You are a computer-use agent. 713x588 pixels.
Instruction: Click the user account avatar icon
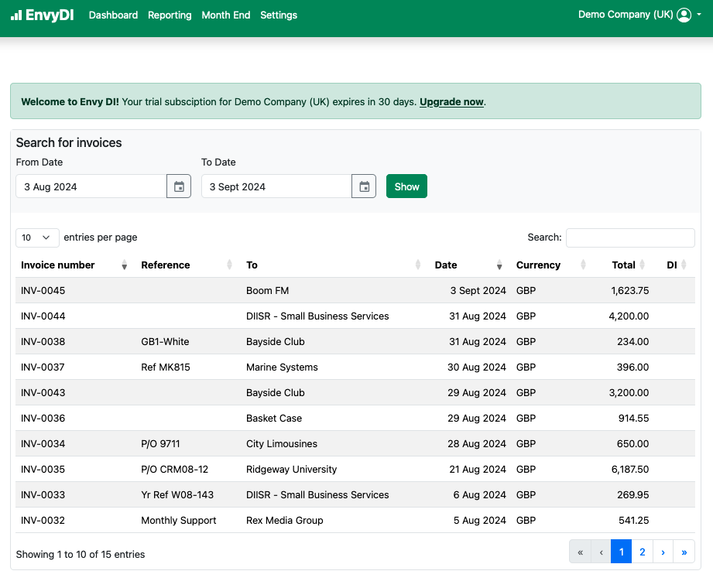tap(684, 15)
